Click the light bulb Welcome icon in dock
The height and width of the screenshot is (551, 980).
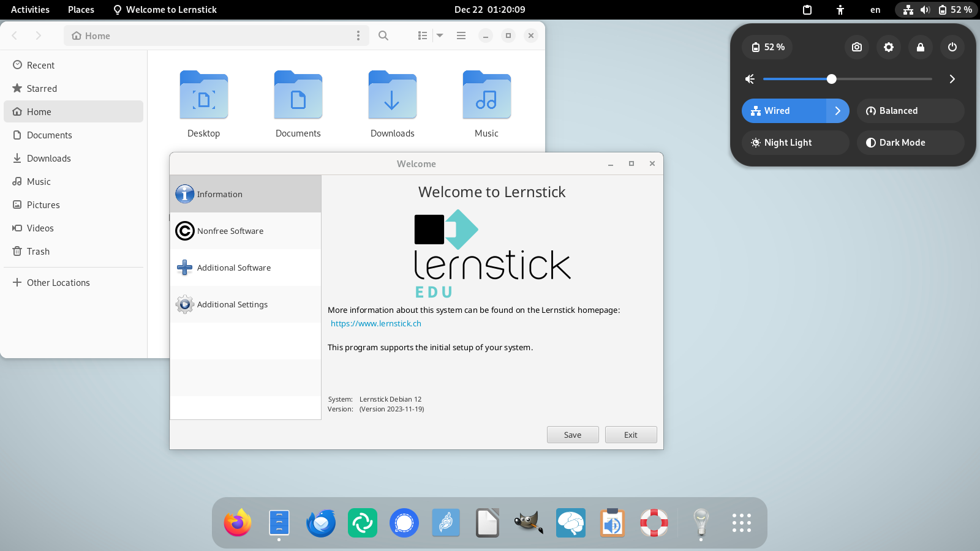tap(701, 523)
